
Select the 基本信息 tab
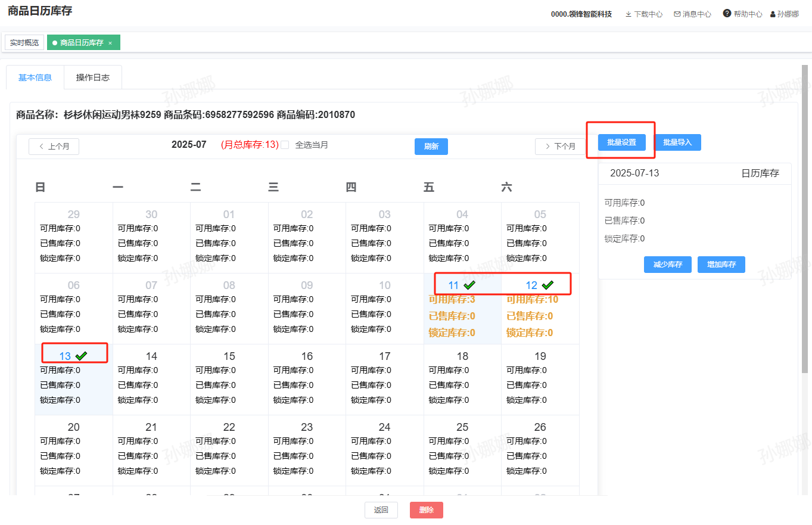point(35,77)
